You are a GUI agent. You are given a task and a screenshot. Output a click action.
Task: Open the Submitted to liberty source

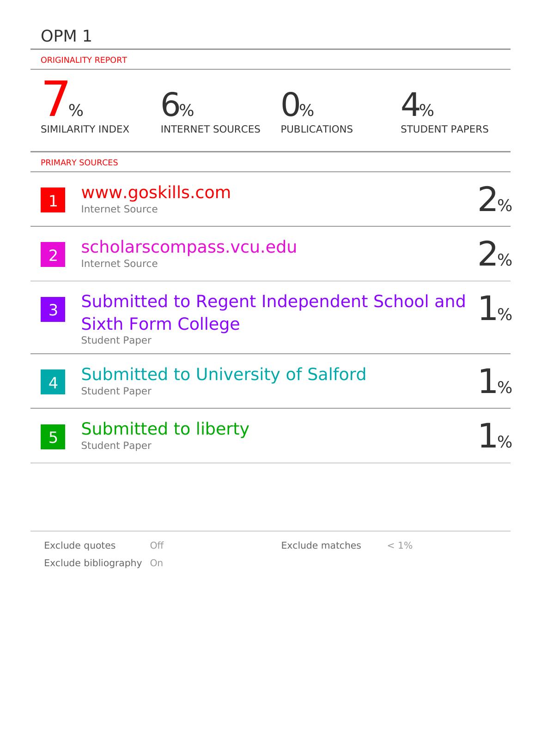[165, 429]
